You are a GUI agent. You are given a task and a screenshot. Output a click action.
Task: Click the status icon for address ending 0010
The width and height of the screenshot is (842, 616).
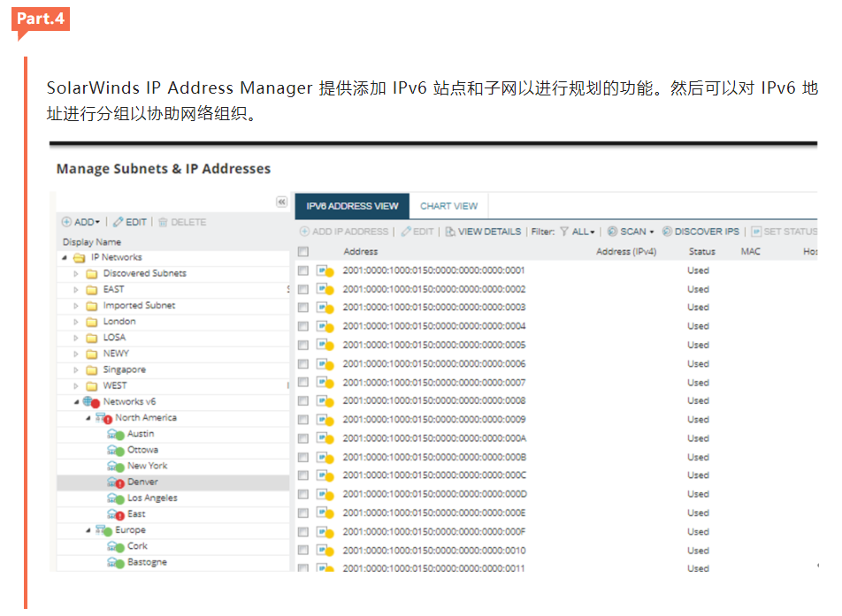pos(325,551)
